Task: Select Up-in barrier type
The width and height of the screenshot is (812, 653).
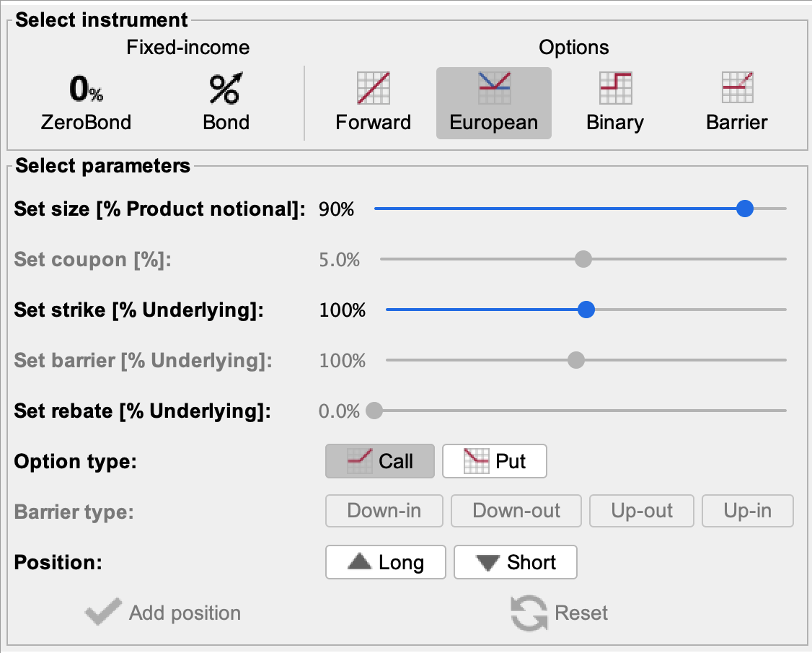Action: 748,511
